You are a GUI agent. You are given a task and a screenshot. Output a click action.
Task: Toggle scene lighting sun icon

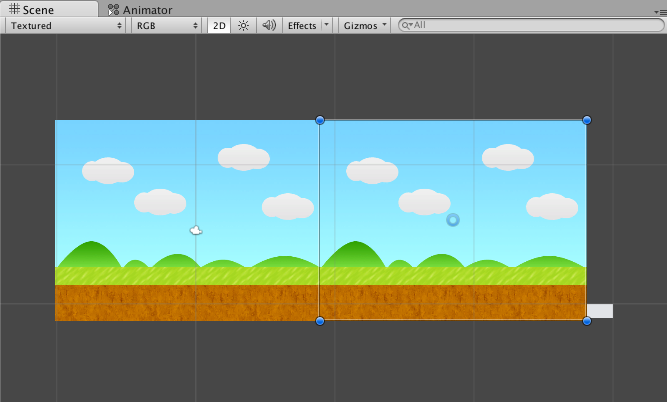pyautogui.click(x=243, y=26)
